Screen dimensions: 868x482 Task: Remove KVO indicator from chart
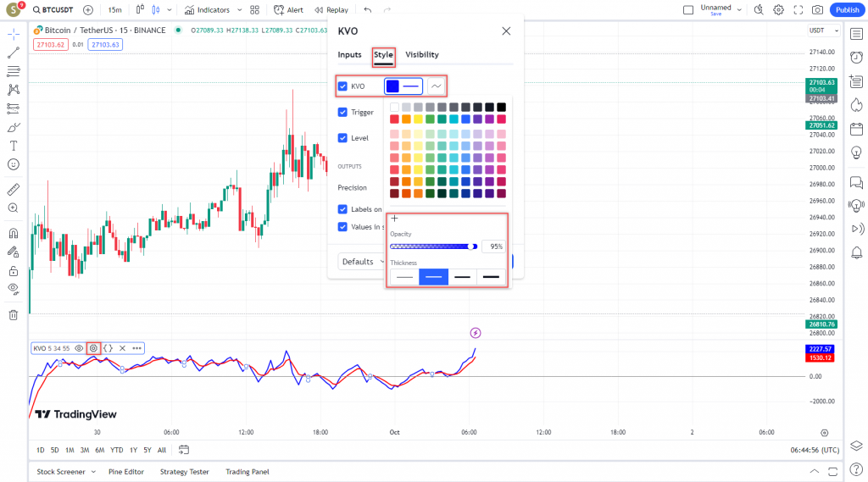122,348
